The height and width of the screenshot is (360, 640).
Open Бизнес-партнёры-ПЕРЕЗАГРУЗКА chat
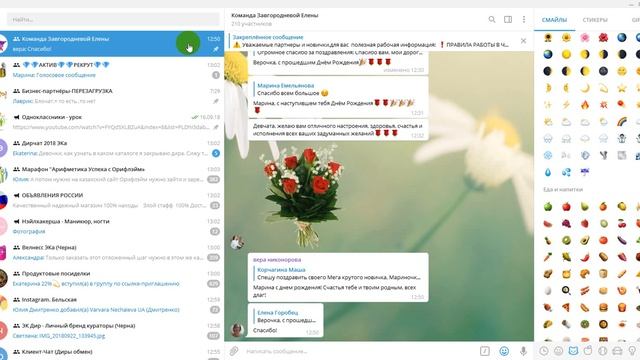coord(112,96)
